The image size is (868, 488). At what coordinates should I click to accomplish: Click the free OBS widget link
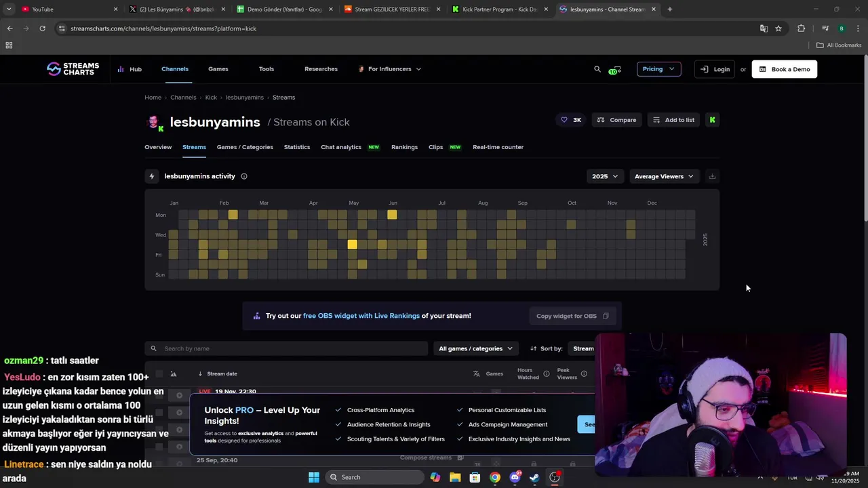point(361,316)
